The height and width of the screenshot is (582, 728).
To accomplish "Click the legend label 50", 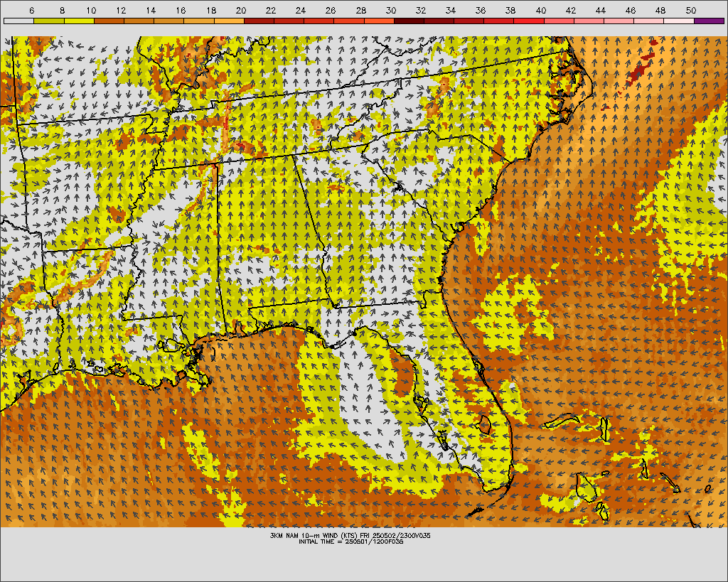I will pyautogui.click(x=690, y=10).
